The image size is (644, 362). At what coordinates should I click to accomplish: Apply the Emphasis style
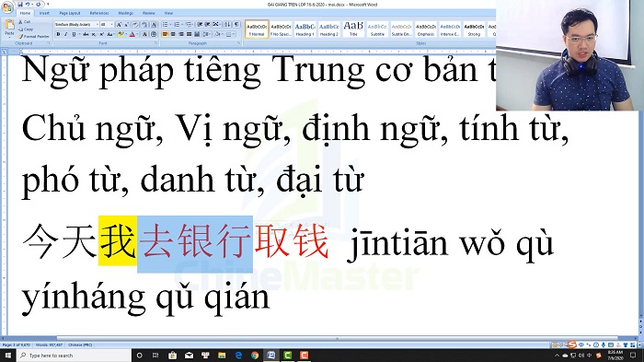pyautogui.click(x=425, y=29)
